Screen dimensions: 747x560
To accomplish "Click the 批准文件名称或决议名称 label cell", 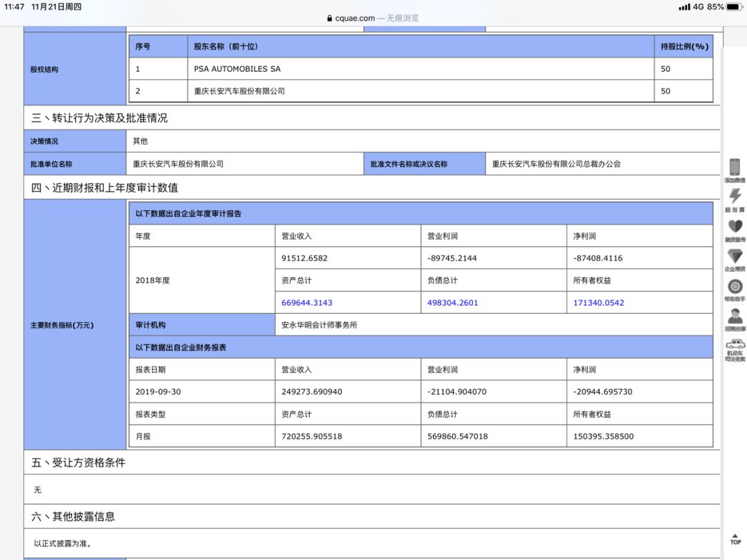I will 425,164.
